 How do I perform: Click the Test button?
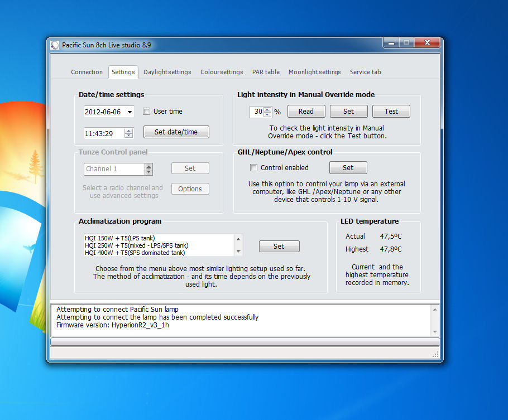tap(391, 112)
